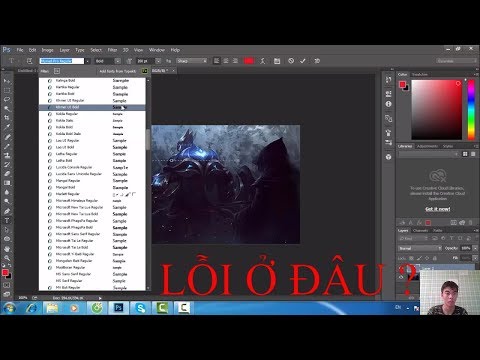Select the Eyedropper tool
This screenshot has height=360, width=480.
[7, 127]
